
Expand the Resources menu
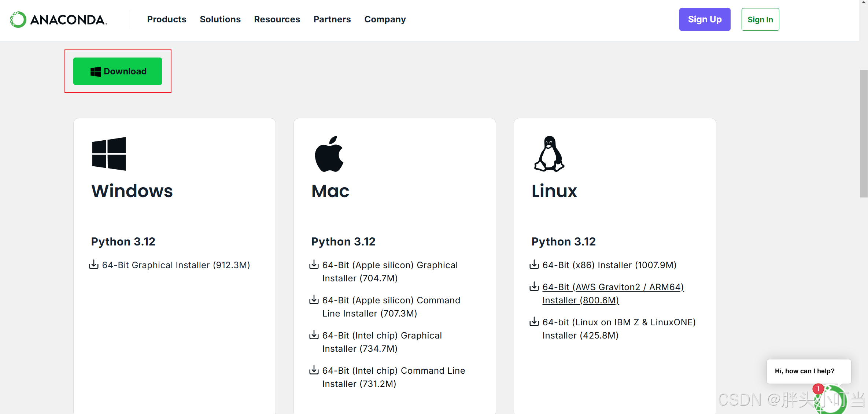pyautogui.click(x=277, y=19)
